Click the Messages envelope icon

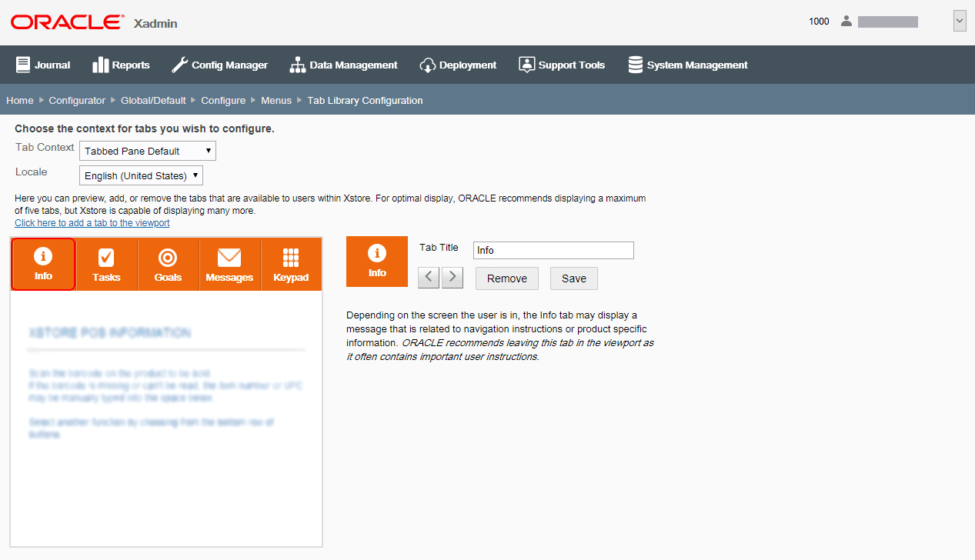(x=229, y=255)
